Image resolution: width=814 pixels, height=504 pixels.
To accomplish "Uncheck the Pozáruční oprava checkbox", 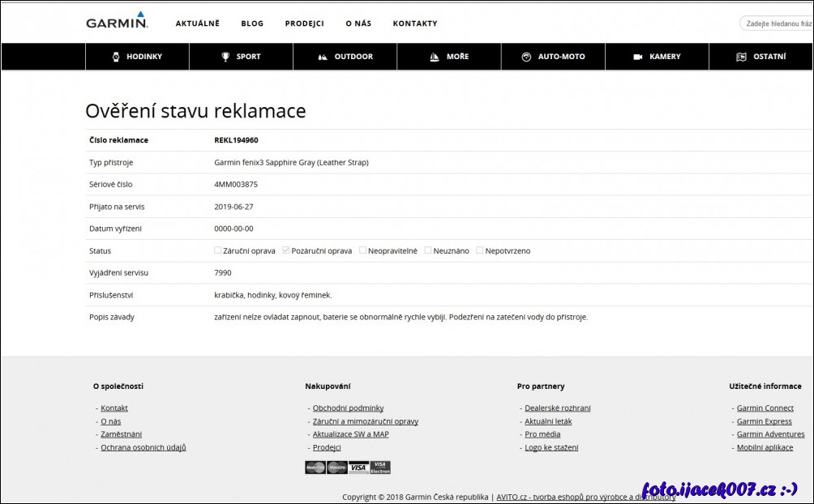I will tap(285, 250).
